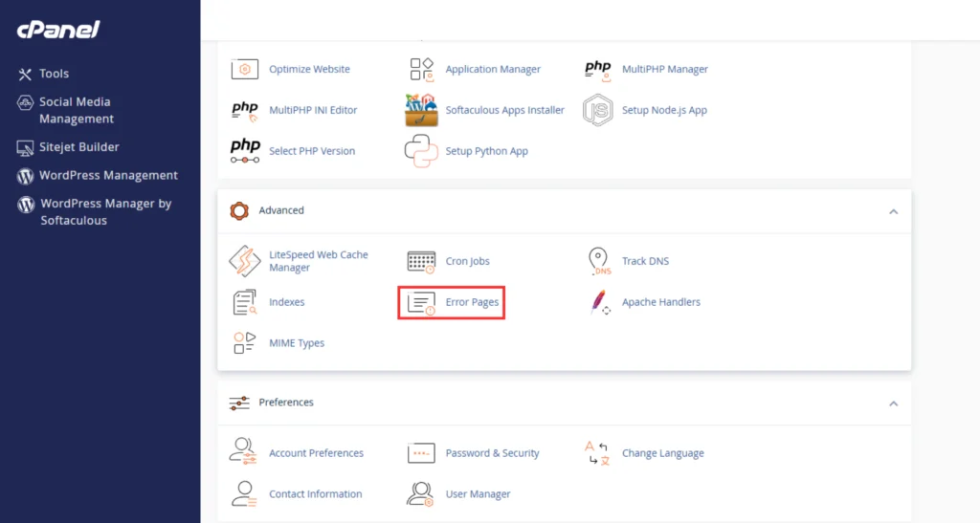The width and height of the screenshot is (980, 523).
Task: Click the Change Language translate icon
Action: 597,453
